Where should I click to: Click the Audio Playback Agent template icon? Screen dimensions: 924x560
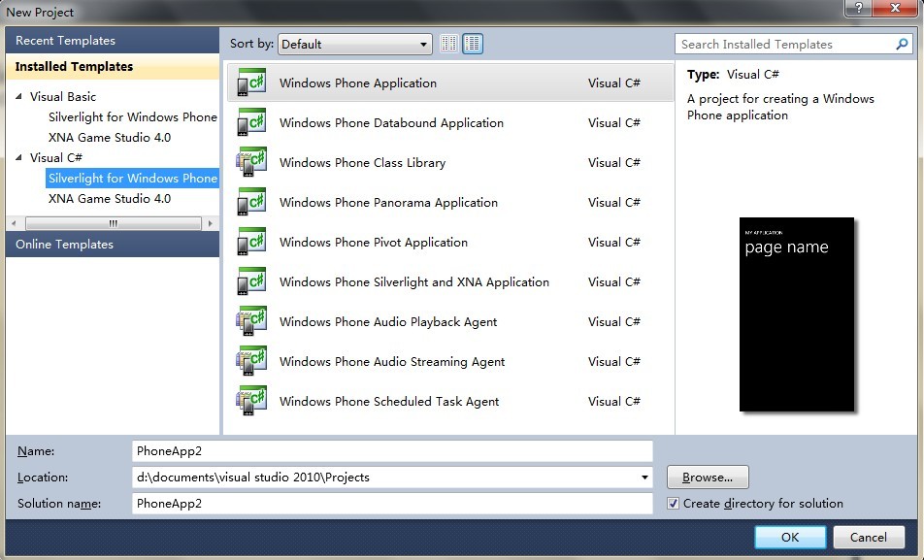pyautogui.click(x=251, y=321)
